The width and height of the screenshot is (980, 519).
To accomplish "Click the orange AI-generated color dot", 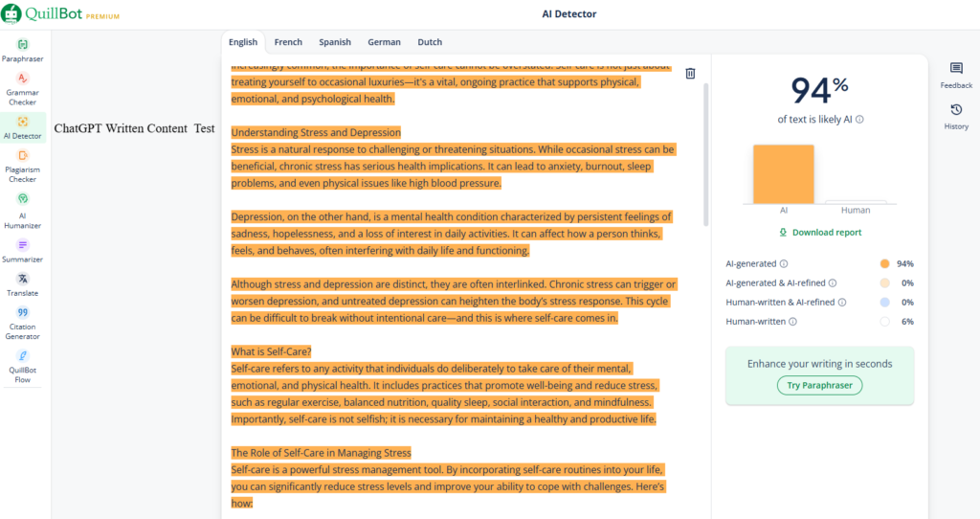I will pos(884,264).
